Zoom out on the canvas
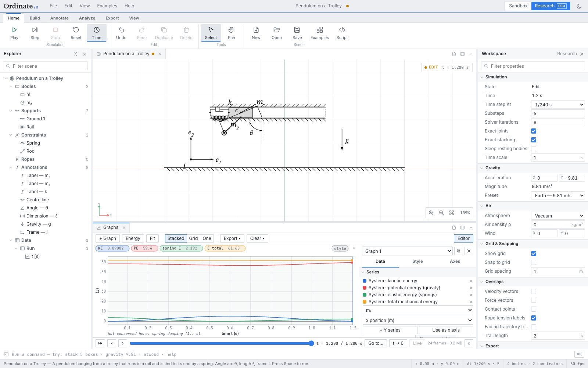This screenshot has width=588, height=368. click(x=441, y=213)
